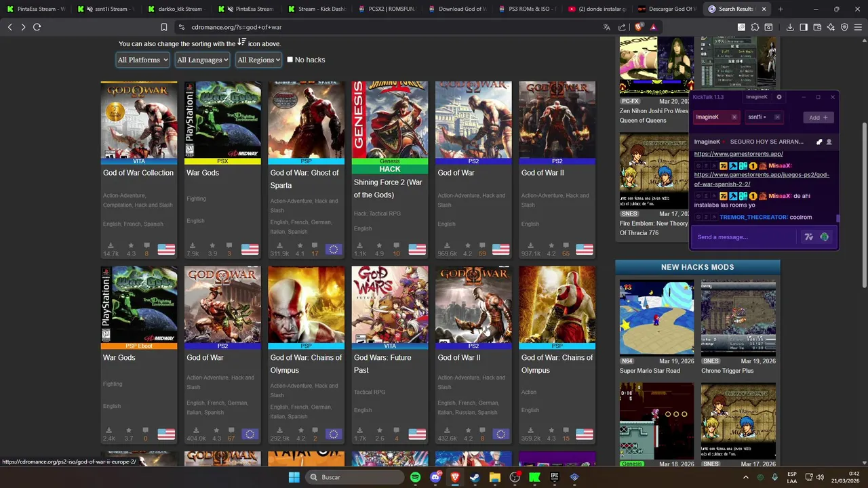Open the page translate icon in address bar
Screen dimensions: 868x488
pyautogui.click(x=606, y=27)
